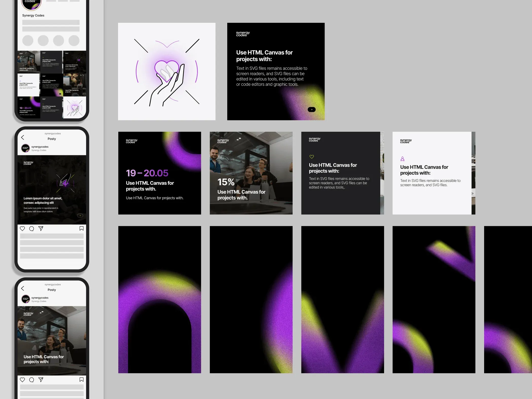Tap the synergycodes avatar in the middle phone

point(26,148)
